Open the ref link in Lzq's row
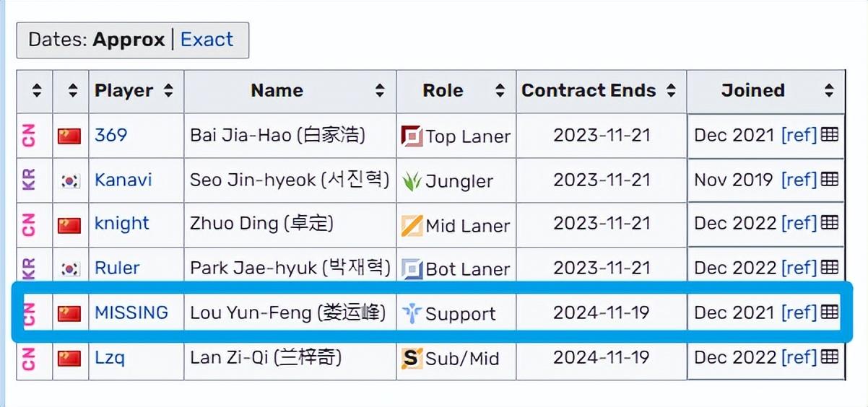Viewport: 868px width, 407px height. click(799, 356)
